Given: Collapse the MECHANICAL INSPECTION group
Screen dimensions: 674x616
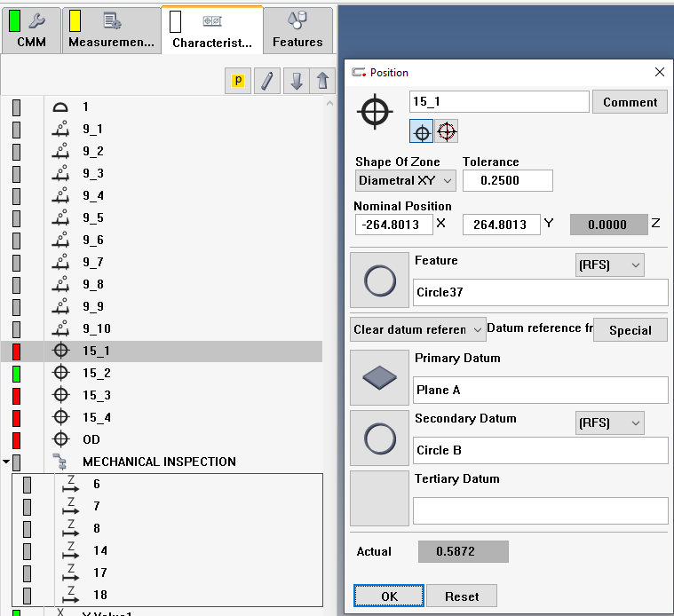Looking at the screenshot, I should [x=6, y=462].
